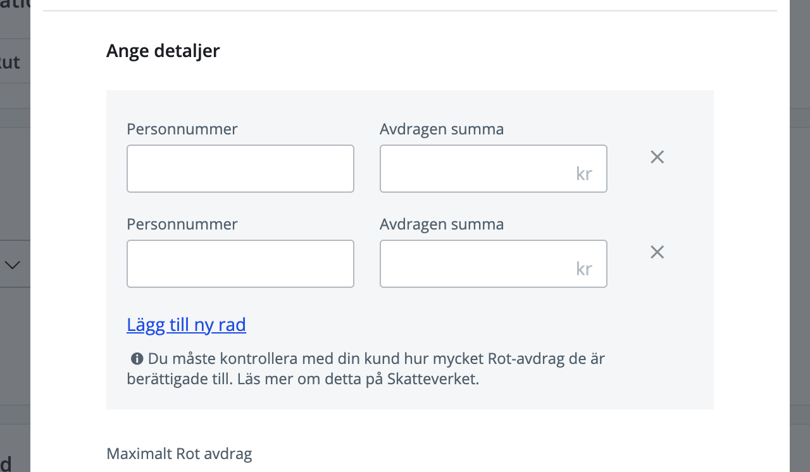This screenshot has height=472, width=810.
Task: Click the word Skatteverket in the notice
Action: pos(434,379)
